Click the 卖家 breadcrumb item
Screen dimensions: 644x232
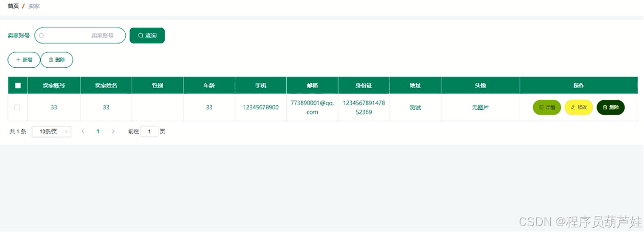(x=34, y=6)
